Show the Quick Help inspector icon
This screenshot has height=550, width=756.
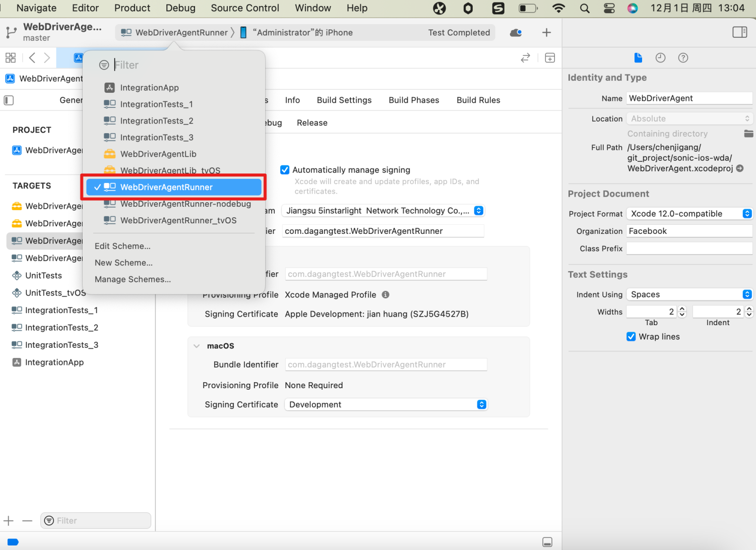[683, 58]
